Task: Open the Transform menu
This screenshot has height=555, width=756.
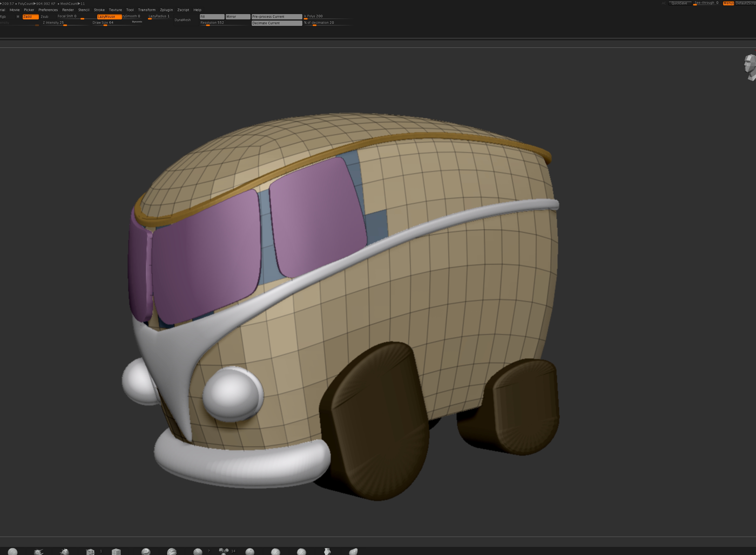Action: (147, 10)
